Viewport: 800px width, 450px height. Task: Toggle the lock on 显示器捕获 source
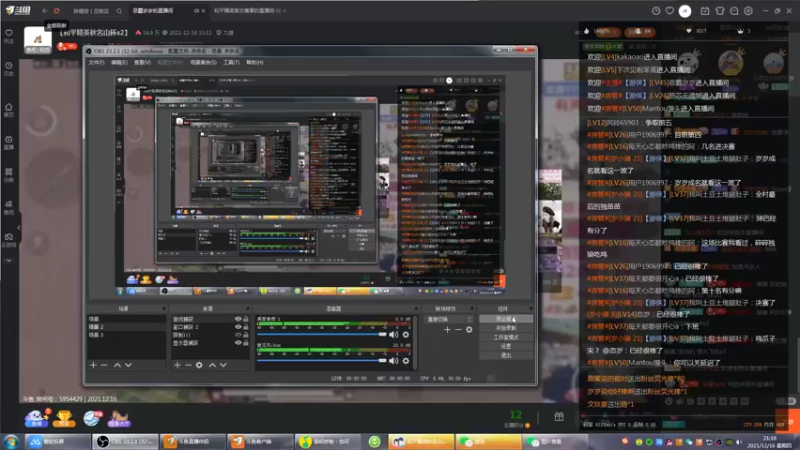pyautogui.click(x=246, y=343)
